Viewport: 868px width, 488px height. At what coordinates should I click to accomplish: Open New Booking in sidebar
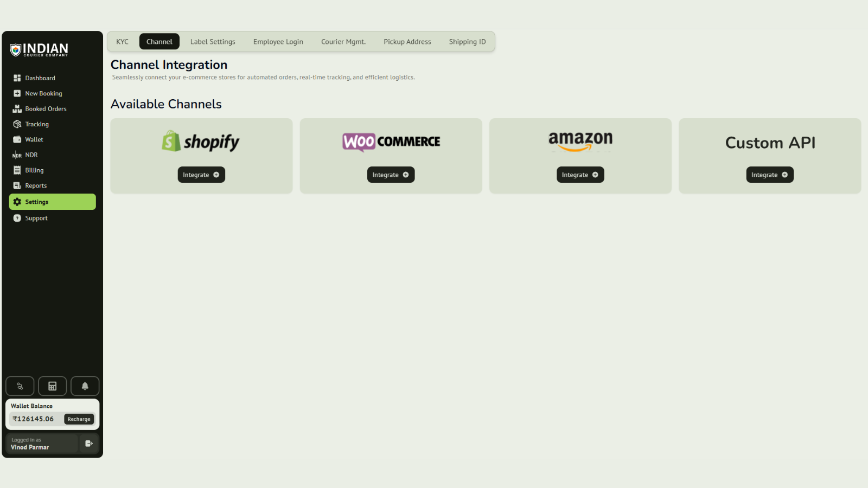(52, 93)
